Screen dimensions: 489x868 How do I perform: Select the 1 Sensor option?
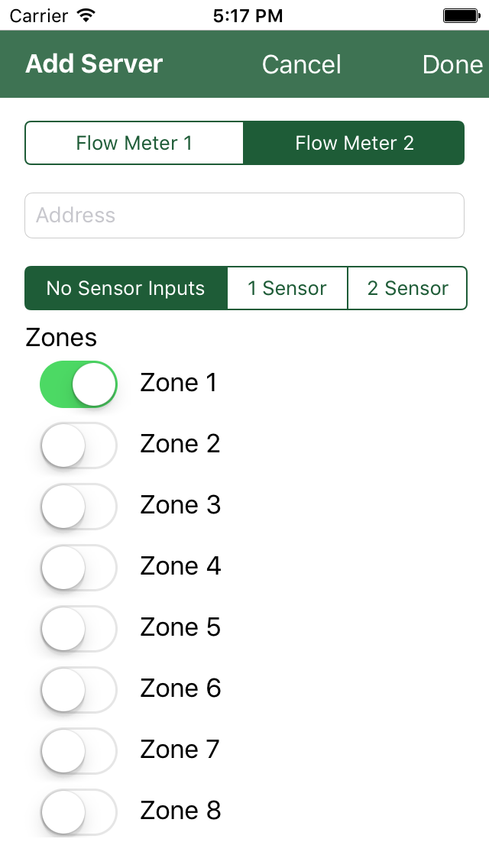287,288
